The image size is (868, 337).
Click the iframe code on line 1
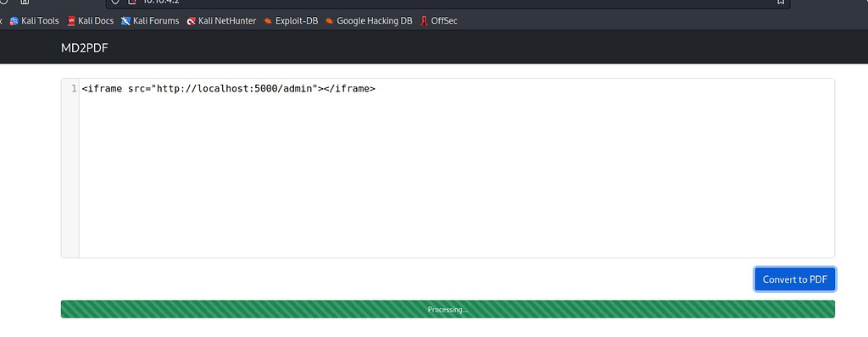coord(228,89)
